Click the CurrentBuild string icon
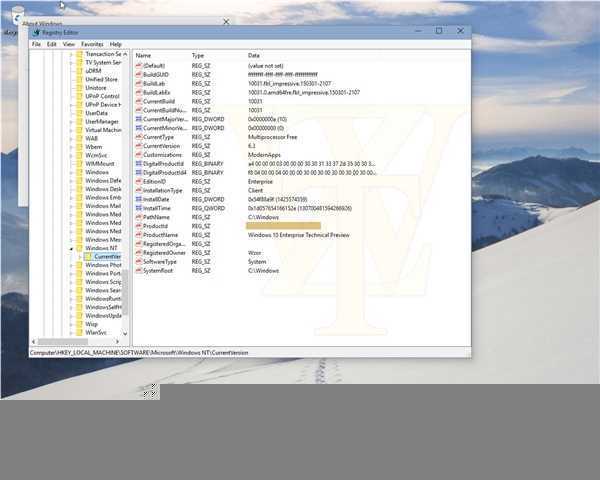The height and width of the screenshot is (480, 600). pyautogui.click(x=139, y=101)
